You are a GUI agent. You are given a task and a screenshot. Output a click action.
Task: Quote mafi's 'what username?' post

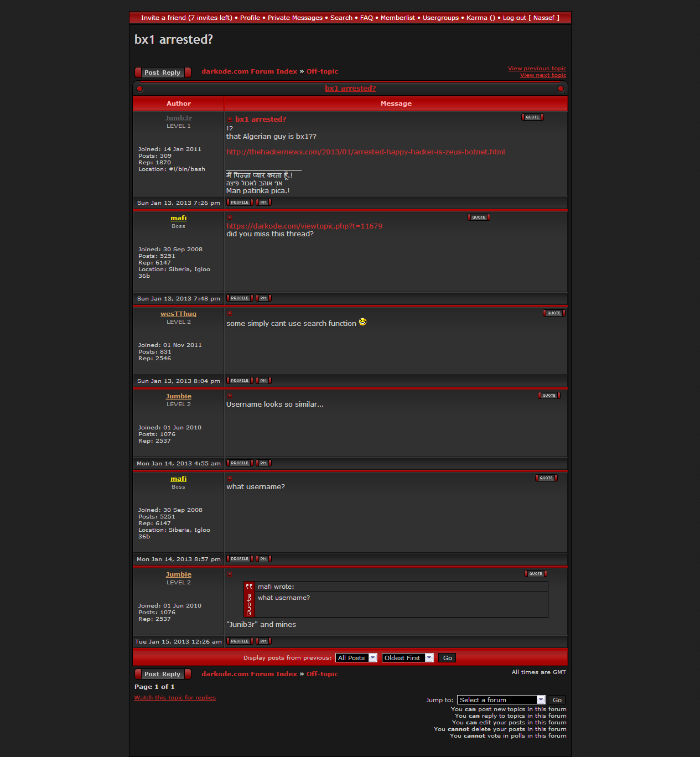click(546, 478)
